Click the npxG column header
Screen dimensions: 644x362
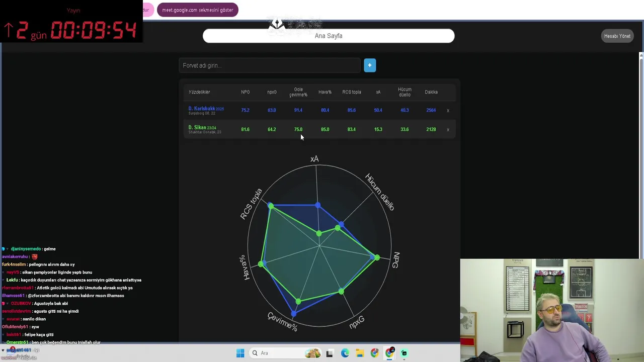(272, 92)
